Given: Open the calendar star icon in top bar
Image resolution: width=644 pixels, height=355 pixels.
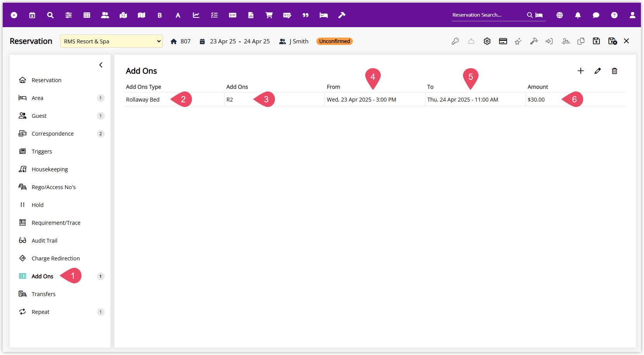Looking at the screenshot, I should click(32, 15).
